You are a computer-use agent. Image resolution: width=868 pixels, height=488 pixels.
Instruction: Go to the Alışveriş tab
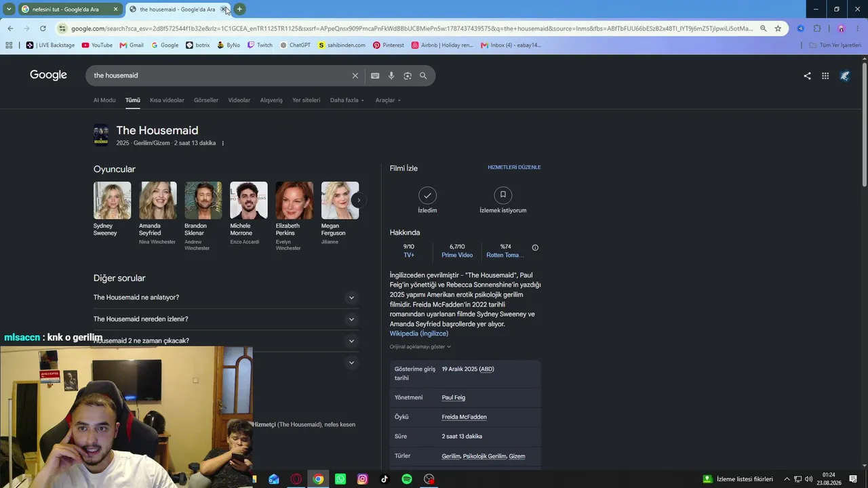click(271, 100)
